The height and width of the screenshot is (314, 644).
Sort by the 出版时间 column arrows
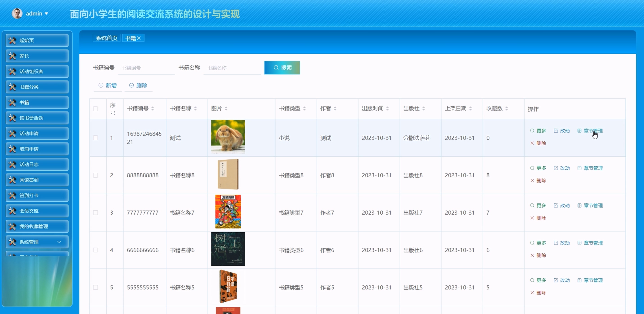pos(388,108)
